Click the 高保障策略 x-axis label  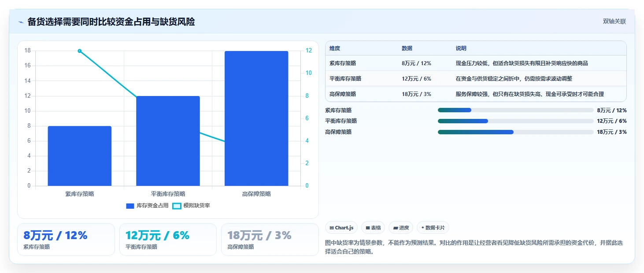(x=256, y=194)
